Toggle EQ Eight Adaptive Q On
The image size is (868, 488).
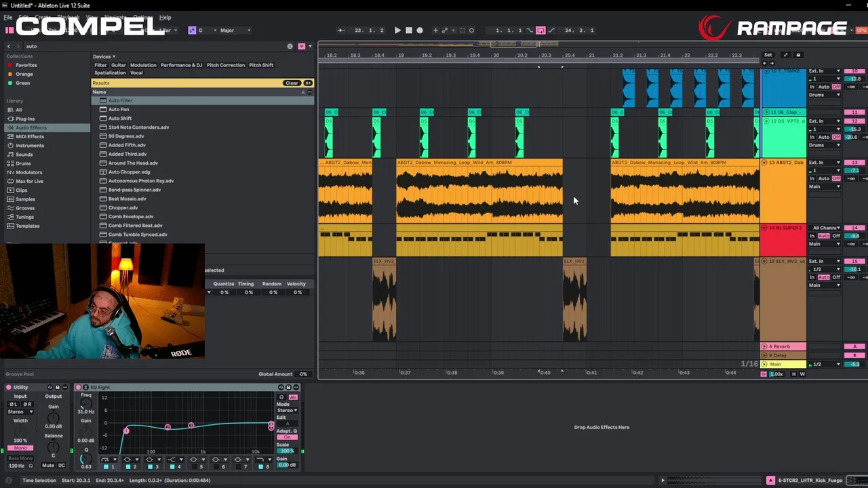[287, 437]
